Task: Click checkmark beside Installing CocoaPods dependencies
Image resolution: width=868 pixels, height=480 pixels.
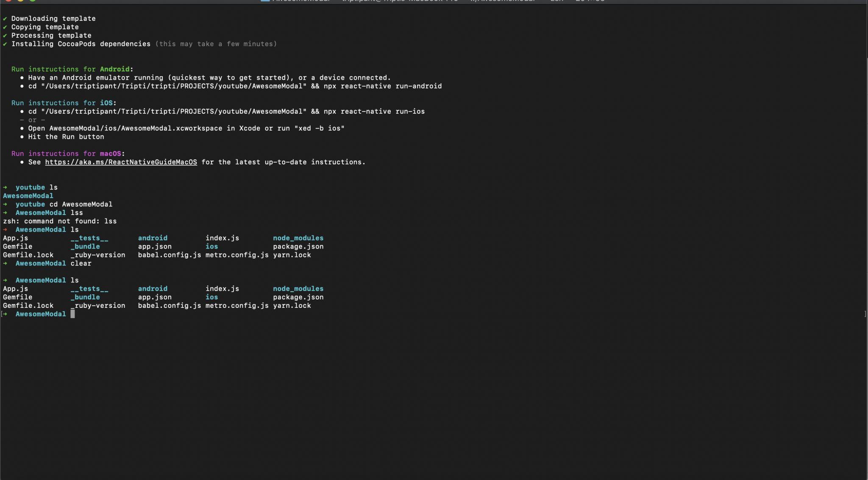Action: tap(5, 44)
